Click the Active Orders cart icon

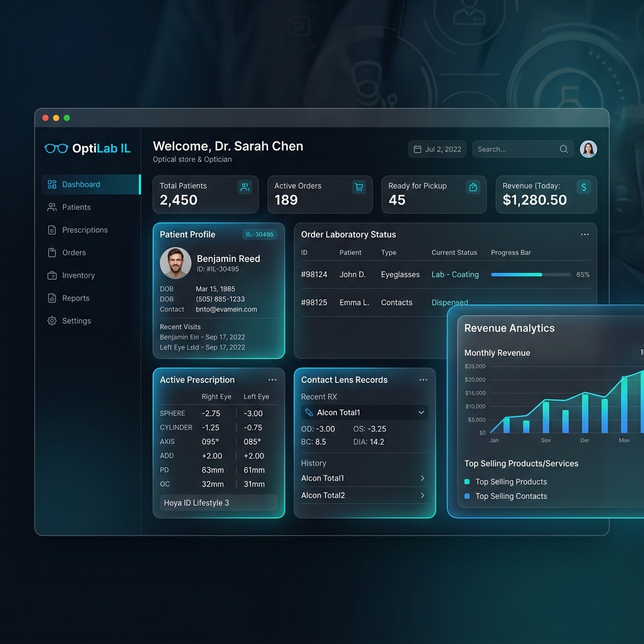359,187
